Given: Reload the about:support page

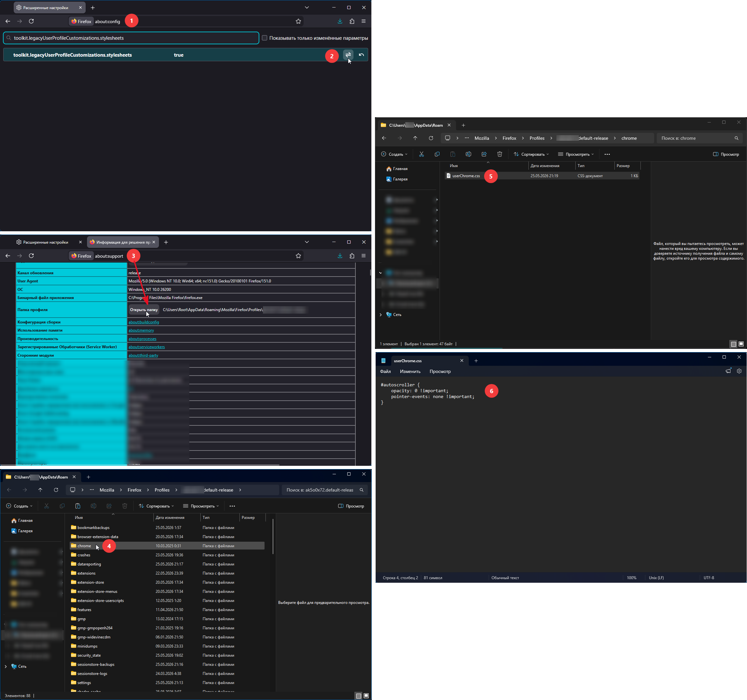Looking at the screenshot, I should [32, 256].
